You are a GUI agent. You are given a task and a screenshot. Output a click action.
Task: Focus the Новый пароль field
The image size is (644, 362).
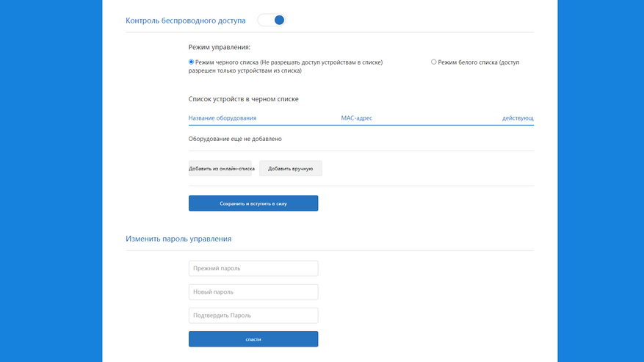coord(253,292)
